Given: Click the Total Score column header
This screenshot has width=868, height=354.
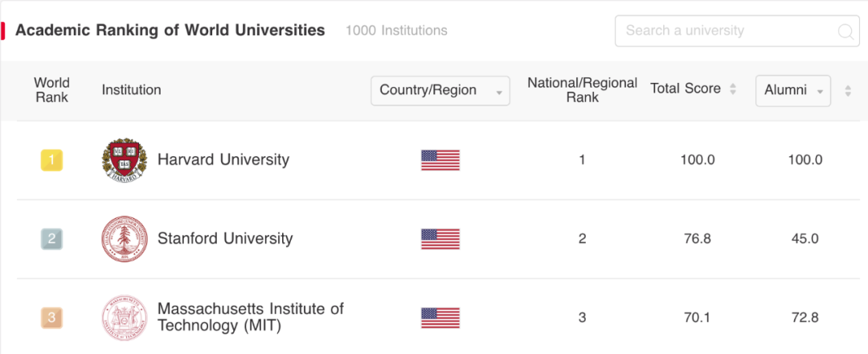Looking at the screenshot, I should coord(686,88).
